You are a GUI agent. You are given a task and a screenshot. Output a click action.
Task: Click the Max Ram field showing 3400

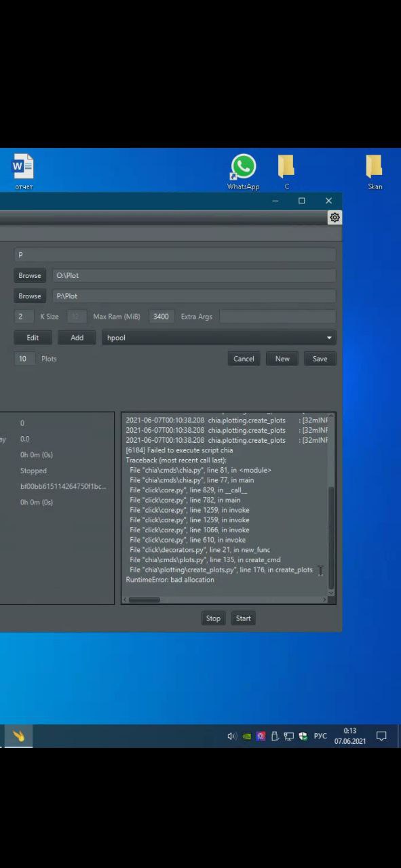(x=162, y=317)
